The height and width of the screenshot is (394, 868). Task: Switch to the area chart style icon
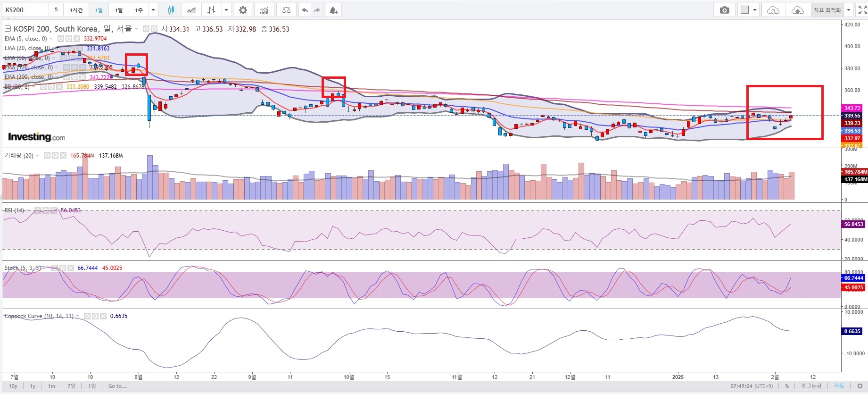click(191, 10)
